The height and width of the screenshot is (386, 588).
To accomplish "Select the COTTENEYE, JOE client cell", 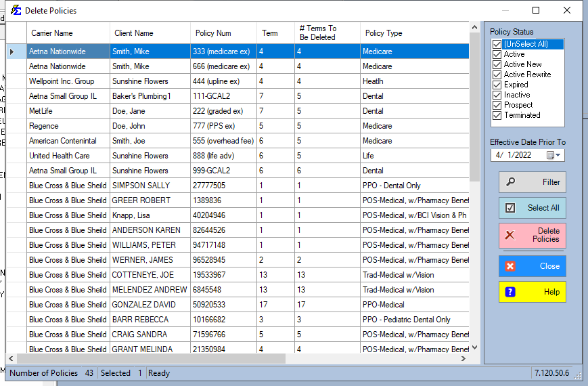I will 150,275.
